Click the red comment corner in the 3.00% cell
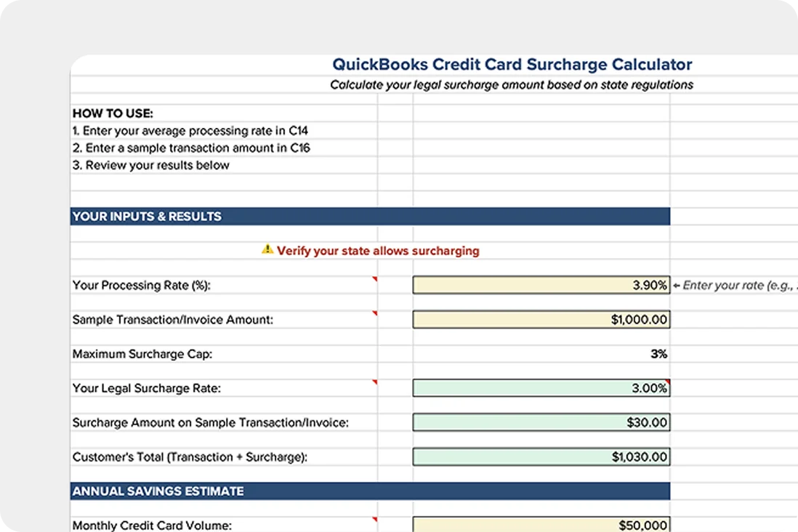Screen dimensions: 798x532 click(x=667, y=382)
